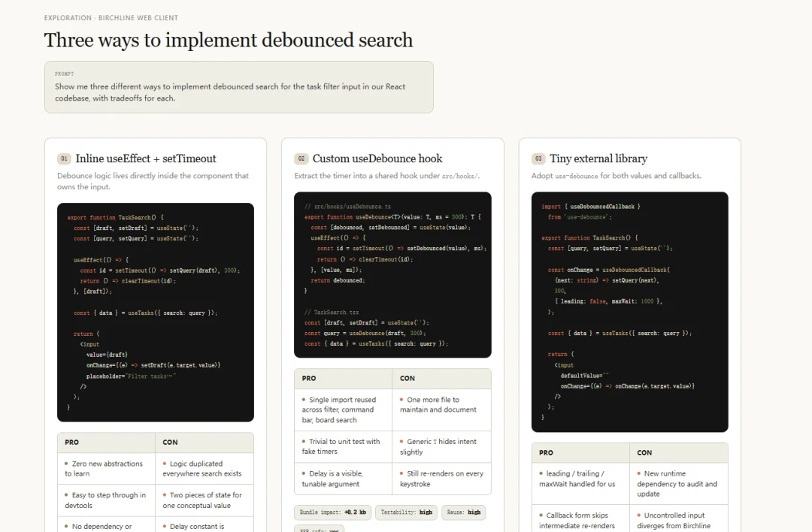
Task: Select the 'Testability: high' chip
Action: pos(407,512)
